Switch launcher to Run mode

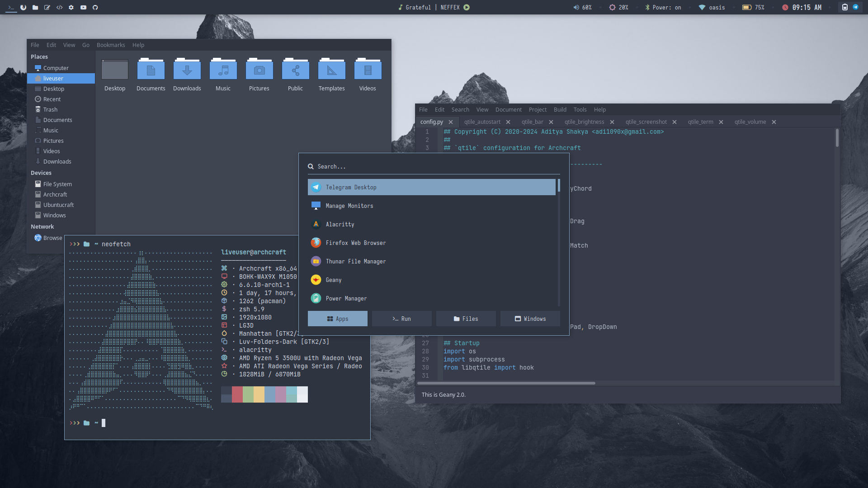click(401, 319)
